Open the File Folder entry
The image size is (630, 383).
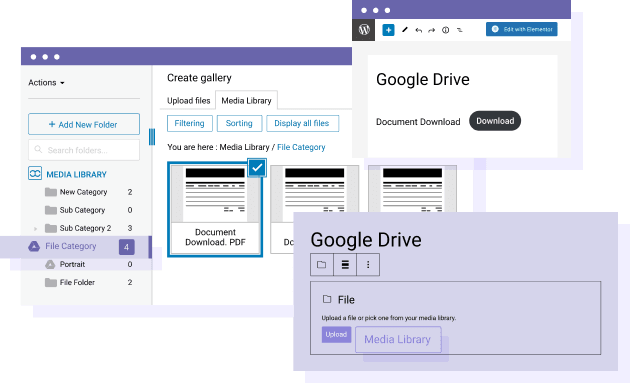click(77, 283)
